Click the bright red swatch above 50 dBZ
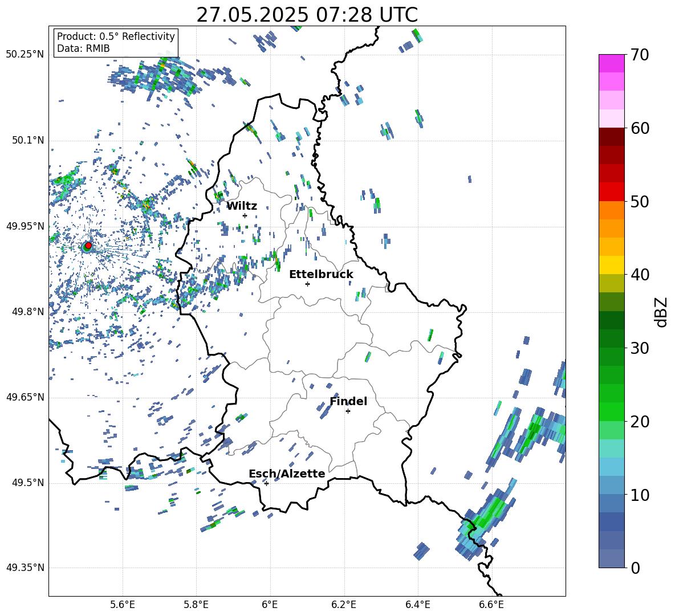The height and width of the screenshot is (616, 675). (612, 192)
